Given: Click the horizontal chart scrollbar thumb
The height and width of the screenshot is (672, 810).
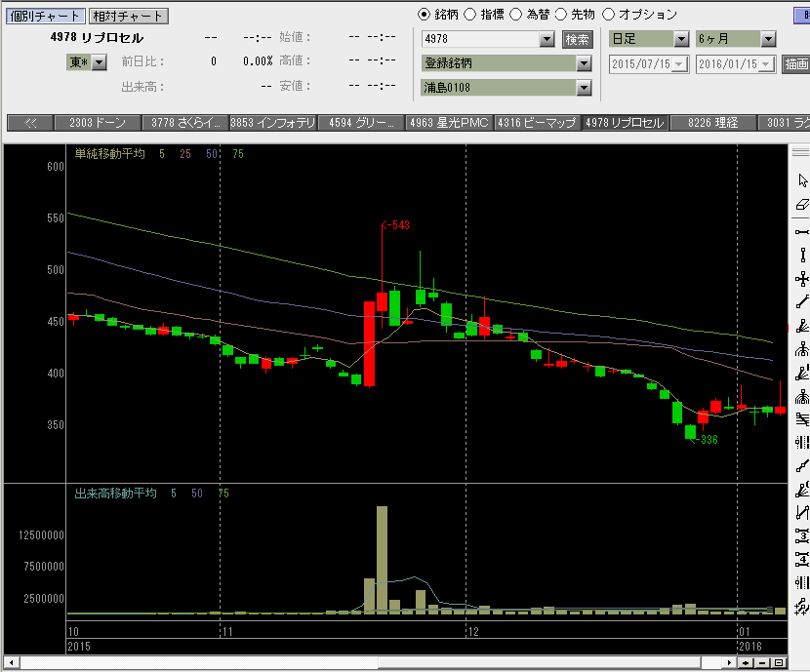Looking at the screenshot, I should click(x=540, y=662).
